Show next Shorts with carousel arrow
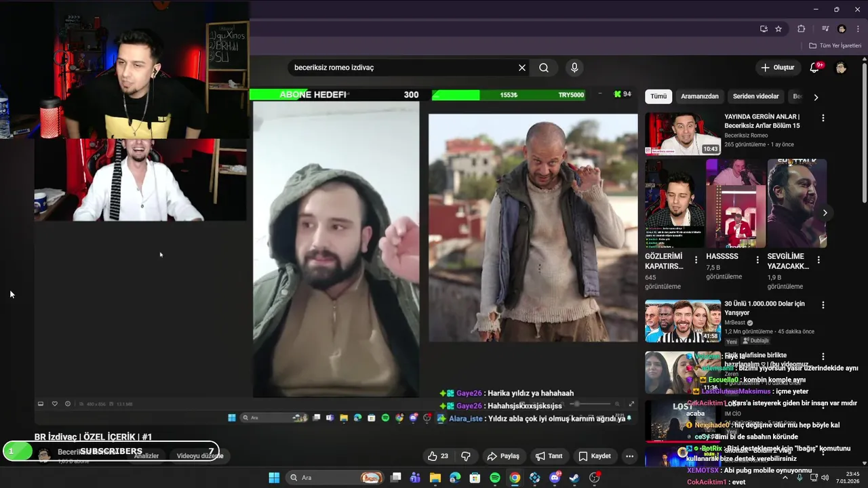The image size is (868, 488). (825, 213)
